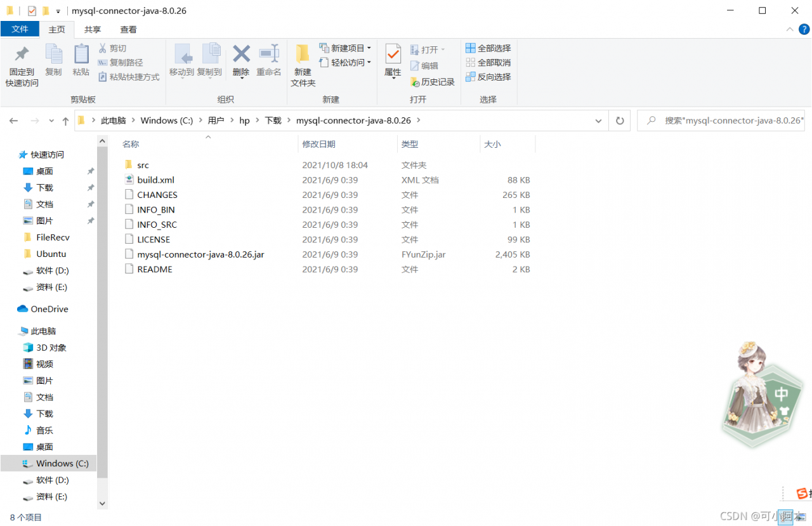The width and height of the screenshot is (812, 526).
Task: Switch to the View (查看) tab
Action: (128, 29)
